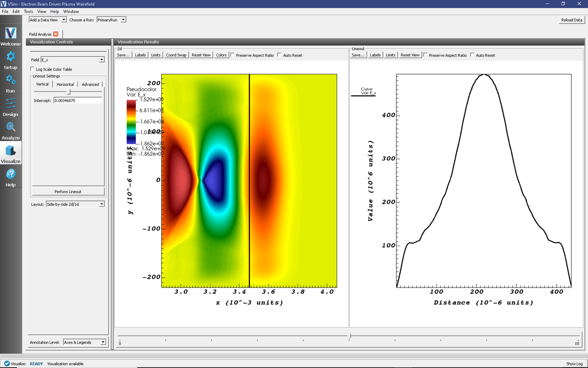Enable Auto Reset in Lineout panel
The image size is (588, 368).
tap(472, 55)
